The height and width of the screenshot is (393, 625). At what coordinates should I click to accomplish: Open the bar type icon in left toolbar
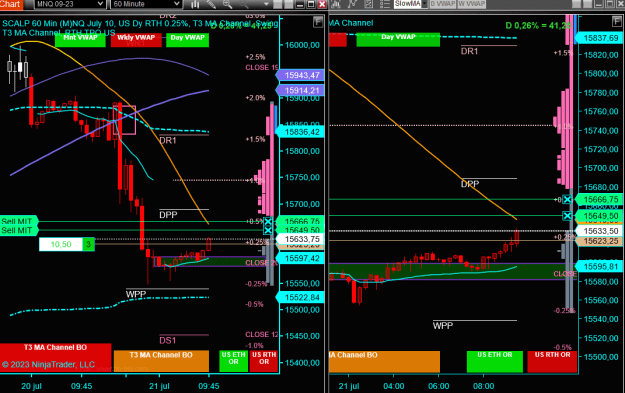(195, 4)
